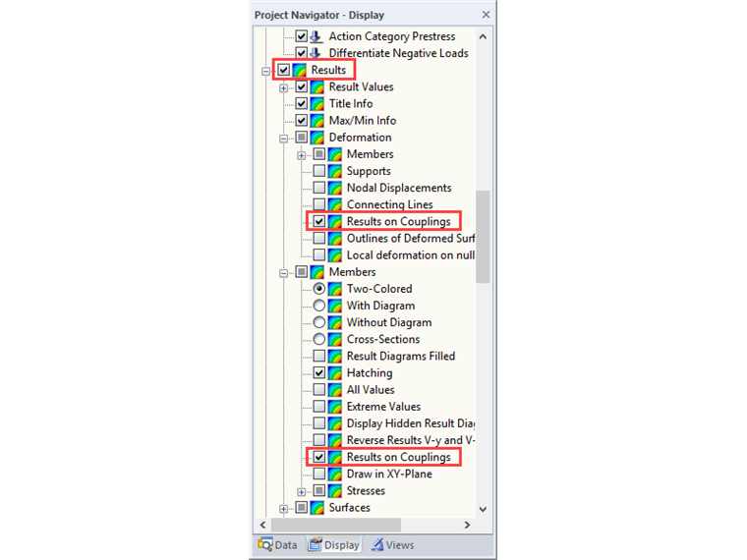Click the rainbow icon beside Connecting Lines
747x560 pixels.
coord(335,204)
